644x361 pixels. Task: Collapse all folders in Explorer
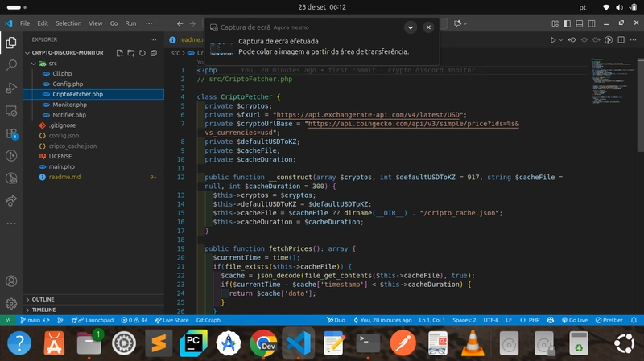(154, 53)
